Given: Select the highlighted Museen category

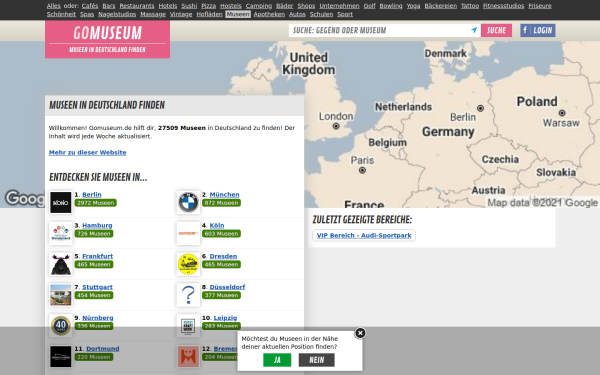Looking at the screenshot, I should [x=238, y=14].
